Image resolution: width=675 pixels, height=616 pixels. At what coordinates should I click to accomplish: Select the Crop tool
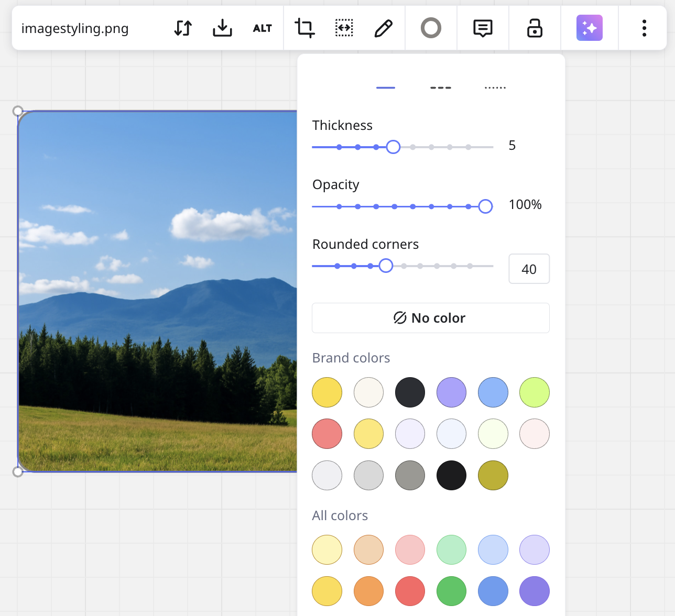click(x=304, y=28)
